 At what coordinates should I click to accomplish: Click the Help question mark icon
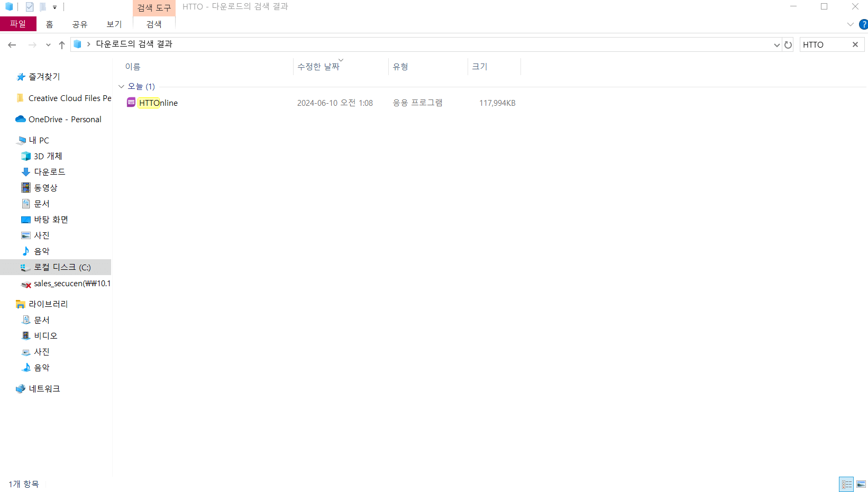864,24
